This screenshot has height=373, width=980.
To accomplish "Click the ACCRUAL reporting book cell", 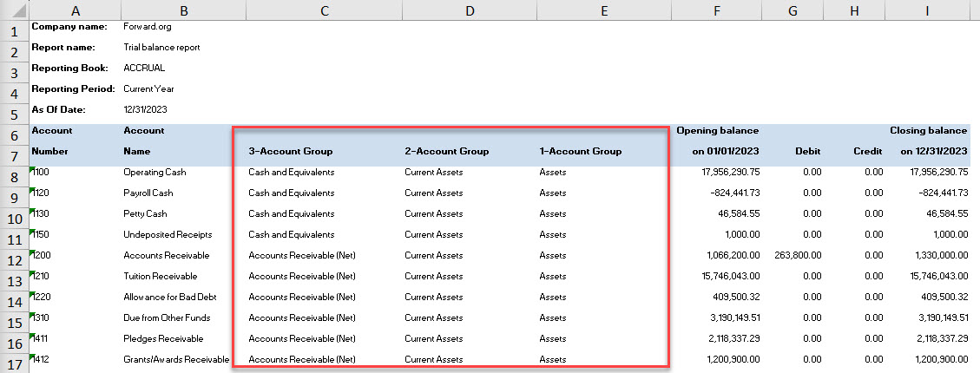I will click(x=144, y=68).
